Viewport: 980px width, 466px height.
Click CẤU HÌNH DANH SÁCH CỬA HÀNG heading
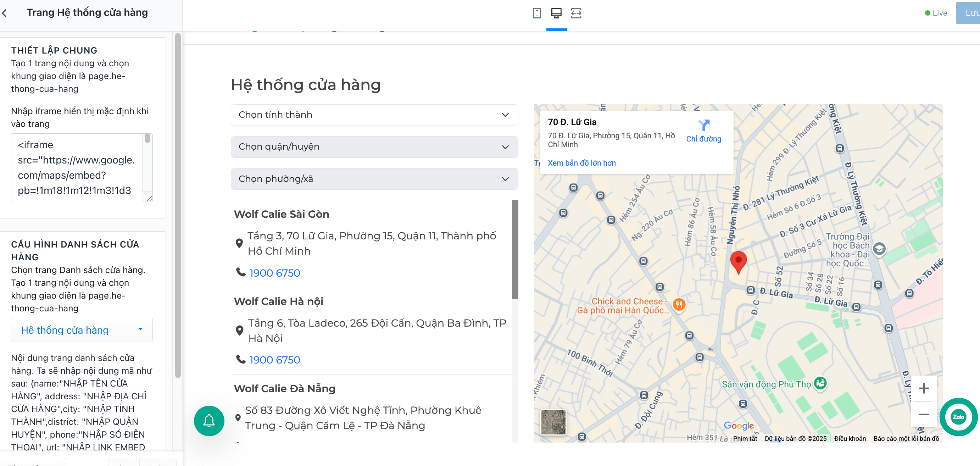pos(75,251)
